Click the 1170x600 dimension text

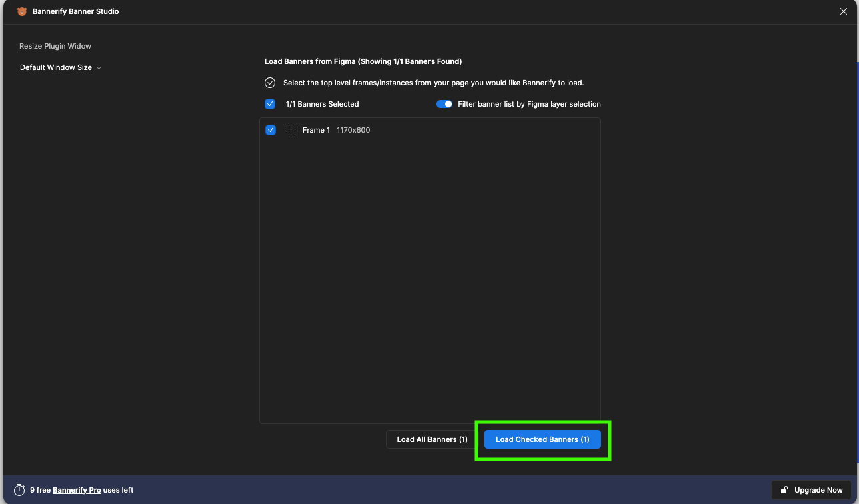[353, 130]
